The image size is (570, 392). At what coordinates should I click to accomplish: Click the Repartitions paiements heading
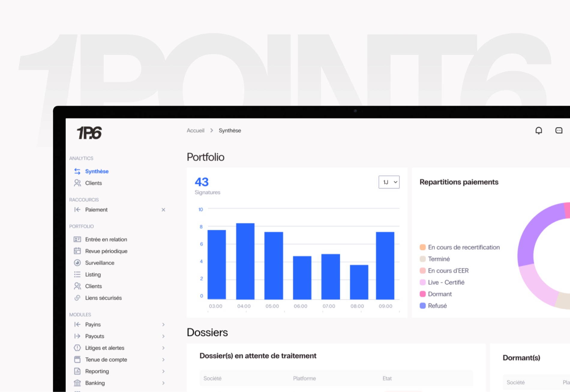coord(459,182)
